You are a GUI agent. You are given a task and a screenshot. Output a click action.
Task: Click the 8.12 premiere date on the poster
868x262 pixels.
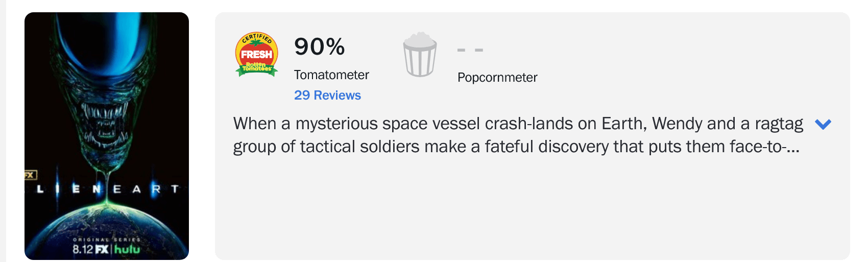[83, 249]
